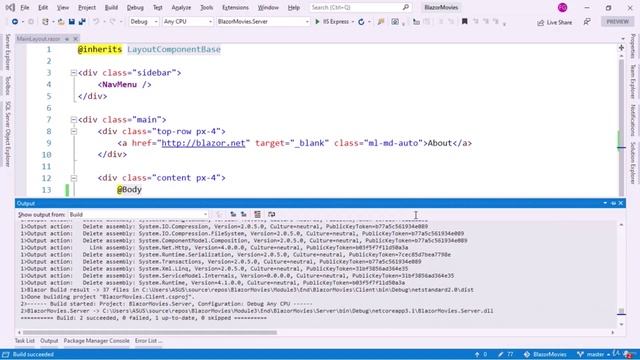Screen dimensions: 640x360
Task: Click the unpushed commits arrow in status bar
Action: (477, 354)
